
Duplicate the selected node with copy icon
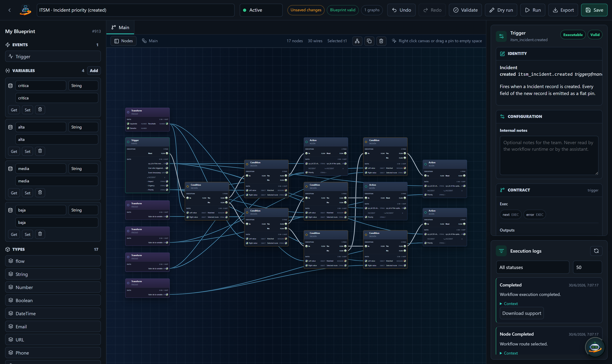pyautogui.click(x=369, y=41)
